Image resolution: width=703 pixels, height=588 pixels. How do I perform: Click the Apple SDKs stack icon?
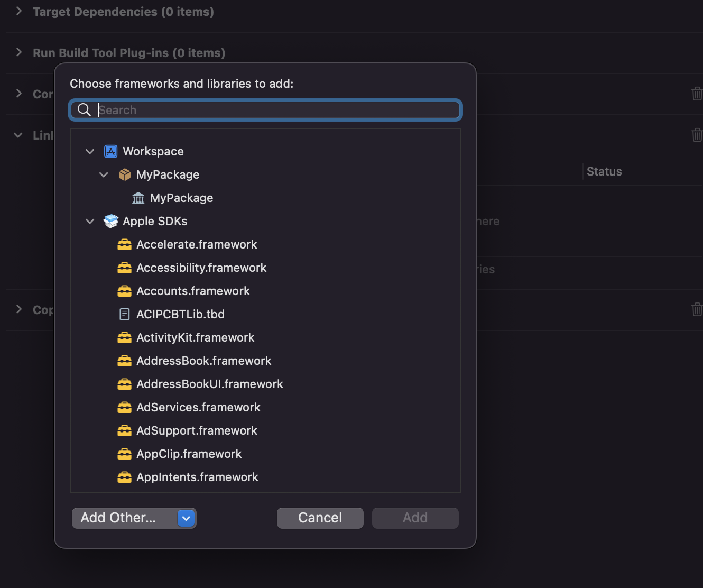tap(110, 221)
